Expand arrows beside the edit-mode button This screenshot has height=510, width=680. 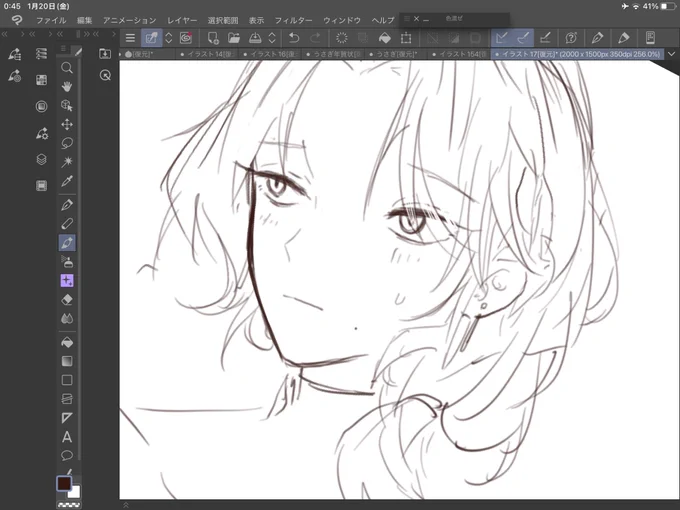coord(169,38)
